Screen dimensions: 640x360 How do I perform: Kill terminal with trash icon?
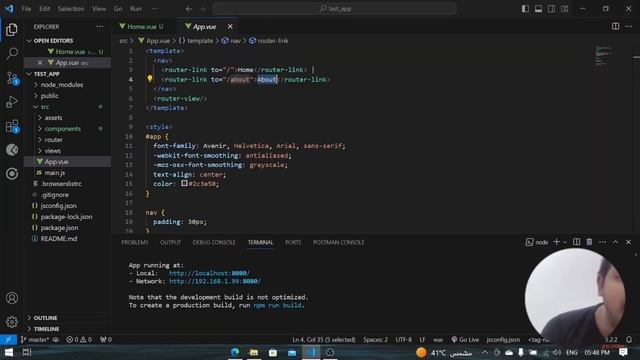point(589,242)
